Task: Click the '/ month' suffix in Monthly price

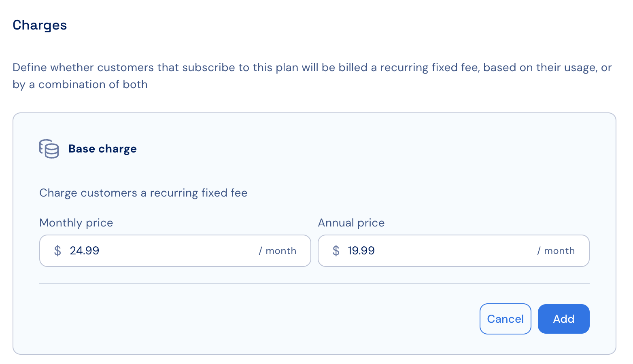Action: 278,251
